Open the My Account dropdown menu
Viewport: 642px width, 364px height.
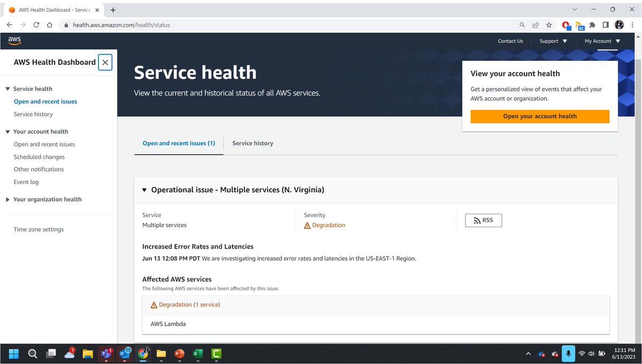click(x=602, y=41)
